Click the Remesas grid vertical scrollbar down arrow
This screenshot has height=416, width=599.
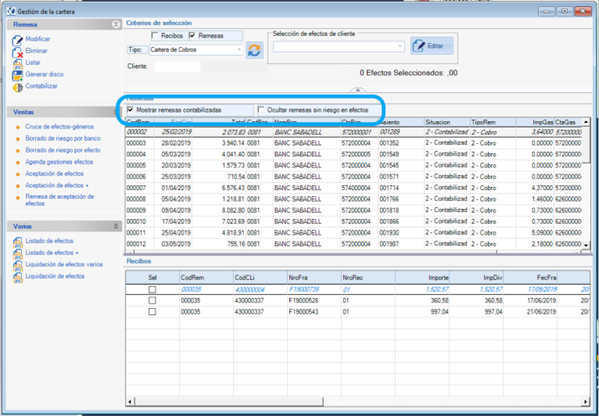click(585, 245)
